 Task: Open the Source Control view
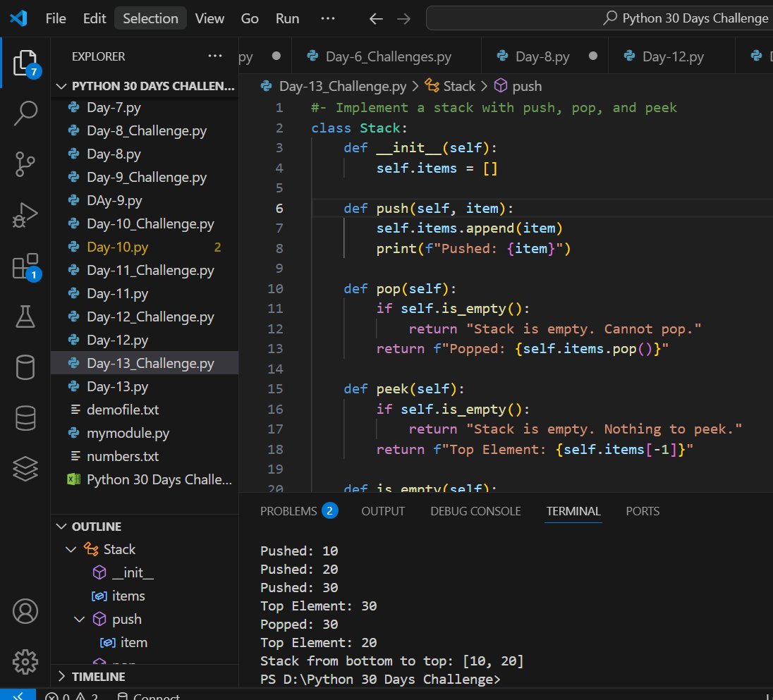[25, 164]
